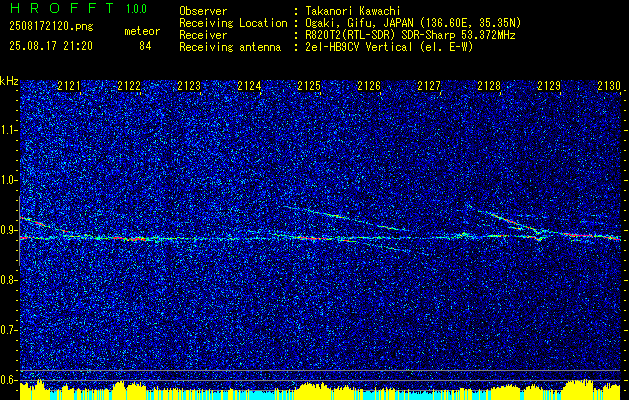Select the filename 2508172120.png
This screenshot has height=400, width=629.
(51, 27)
